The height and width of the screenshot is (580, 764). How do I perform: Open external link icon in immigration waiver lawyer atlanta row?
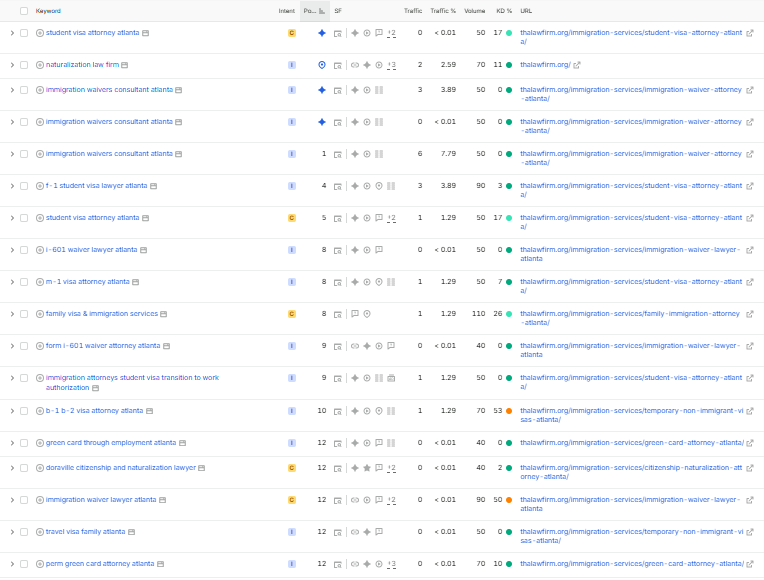click(x=750, y=500)
